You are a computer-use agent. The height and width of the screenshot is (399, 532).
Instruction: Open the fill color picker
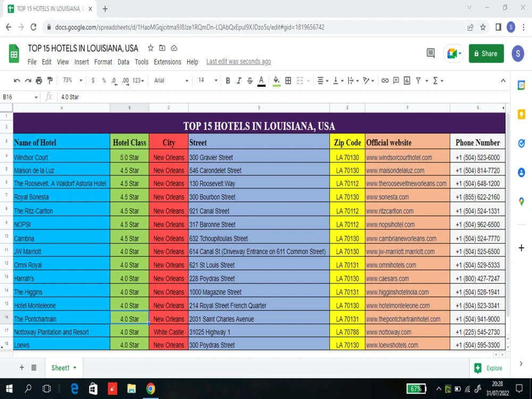click(x=277, y=81)
